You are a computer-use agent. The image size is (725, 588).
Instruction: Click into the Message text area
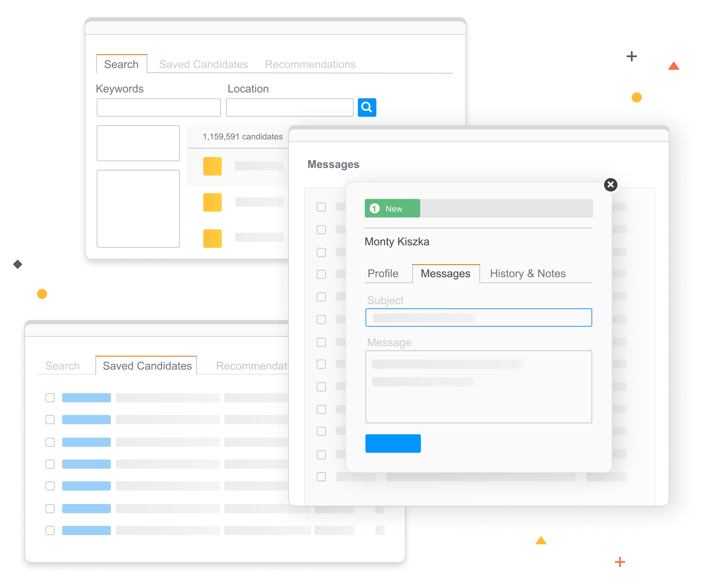[x=479, y=387]
